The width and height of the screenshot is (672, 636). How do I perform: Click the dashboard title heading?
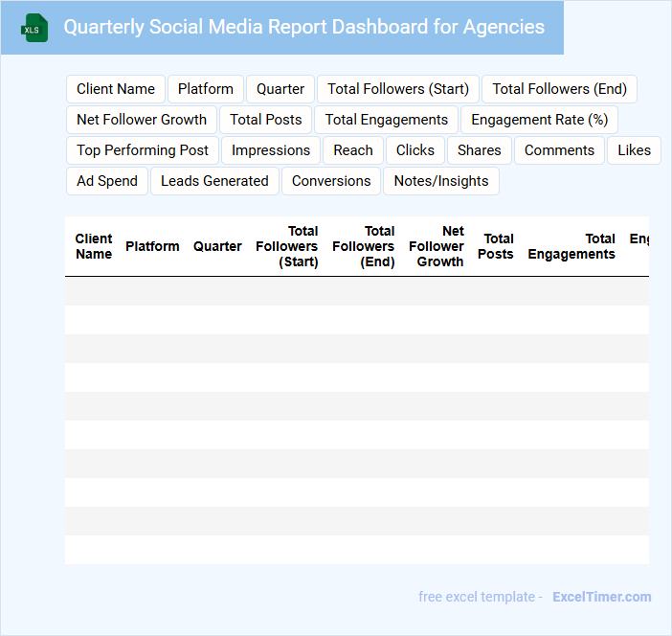click(x=303, y=27)
